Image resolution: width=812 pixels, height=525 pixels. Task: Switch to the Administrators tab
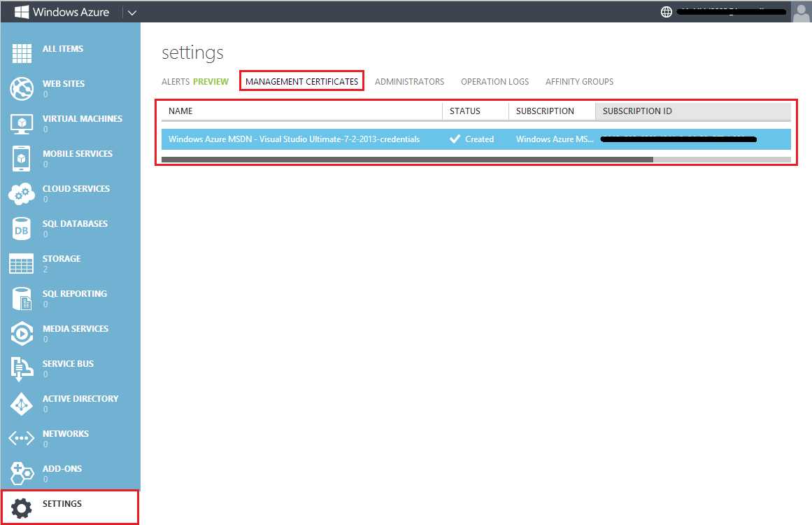pos(410,81)
